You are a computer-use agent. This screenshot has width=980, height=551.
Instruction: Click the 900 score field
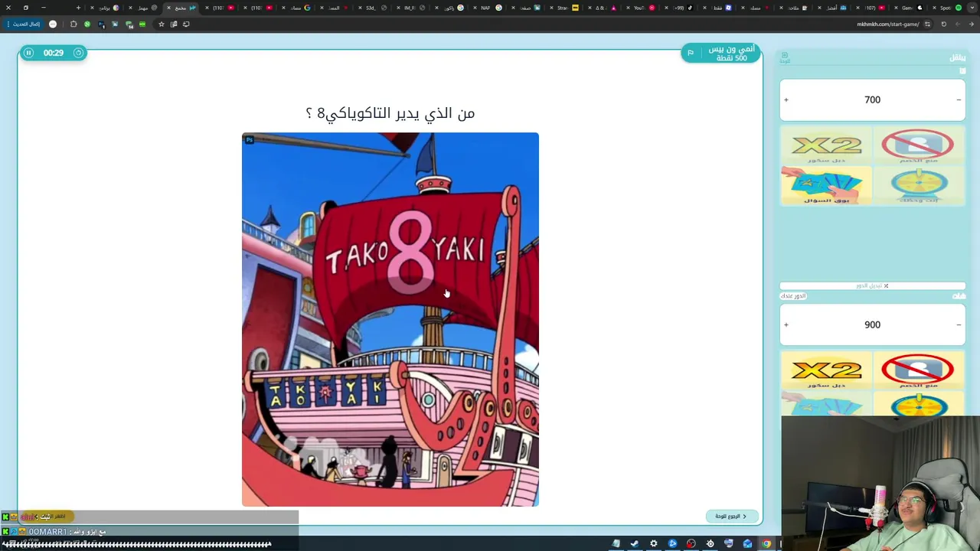pos(872,324)
